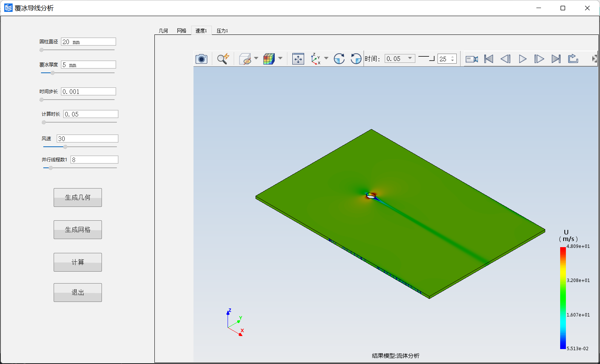This screenshot has height=364, width=600.
Task: Click the cylinder hole in flow field
Action: [x=371, y=196]
